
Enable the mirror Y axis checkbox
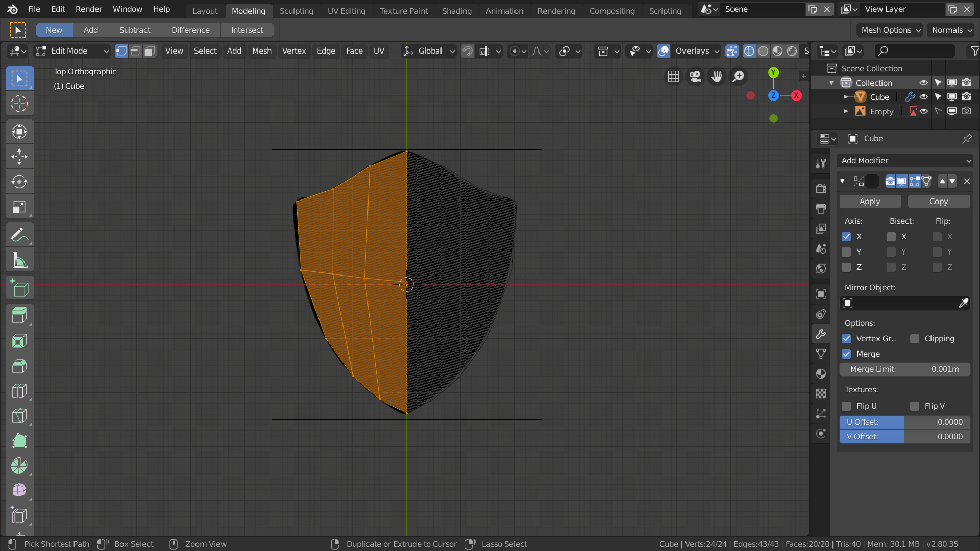tap(846, 252)
